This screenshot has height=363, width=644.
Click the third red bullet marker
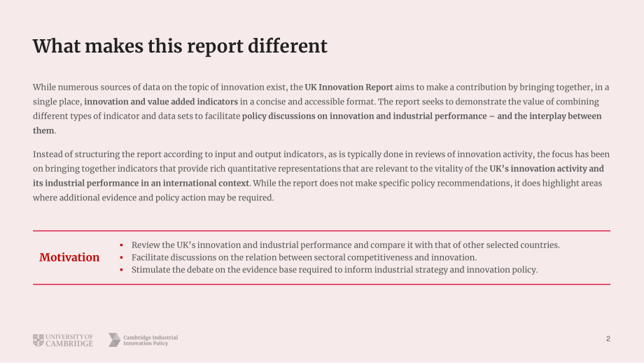coord(122,270)
